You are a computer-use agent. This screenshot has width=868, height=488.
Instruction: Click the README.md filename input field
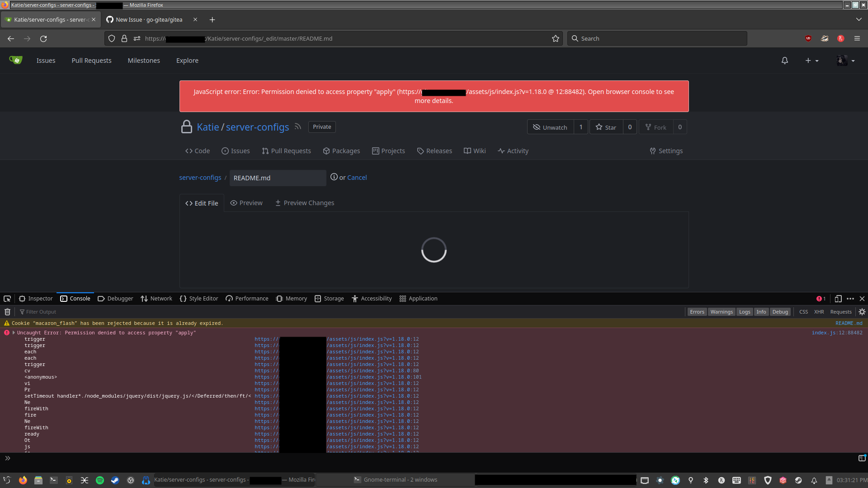coord(277,178)
